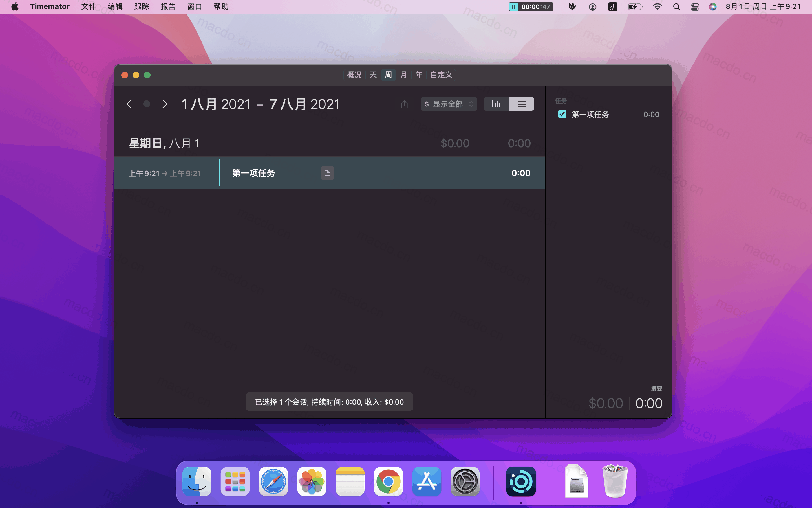Go to the previous week arrow

coord(129,104)
